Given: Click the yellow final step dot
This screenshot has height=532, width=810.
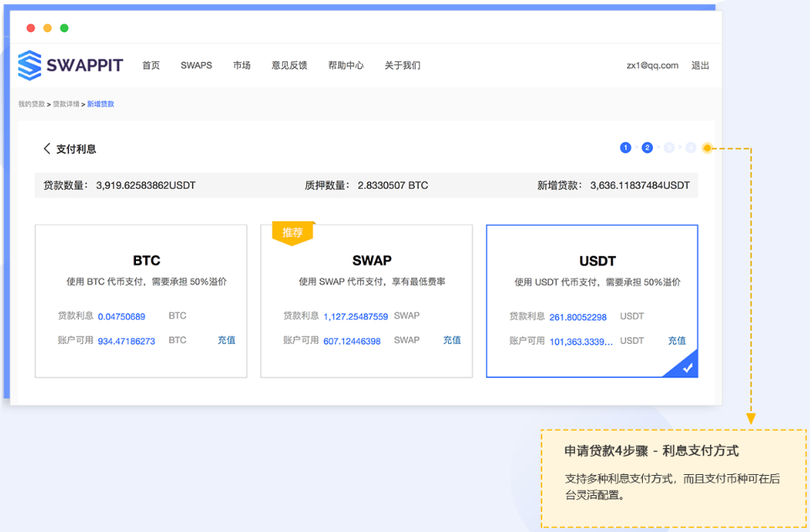Looking at the screenshot, I should [708, 147].
